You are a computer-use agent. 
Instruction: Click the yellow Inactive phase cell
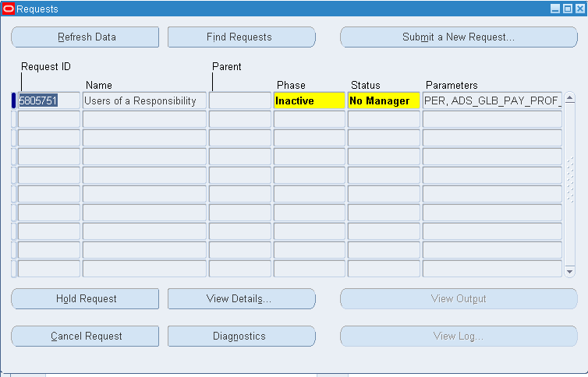[309, 100]
